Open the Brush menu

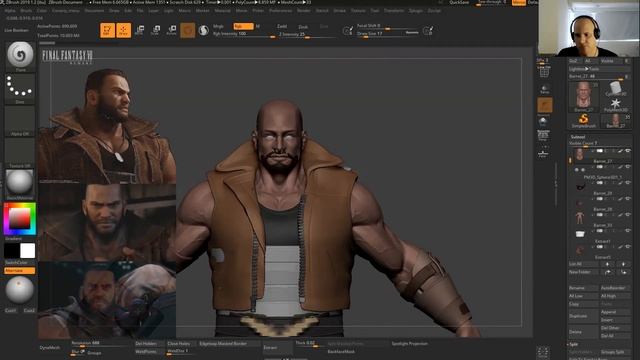coord(26,11)
